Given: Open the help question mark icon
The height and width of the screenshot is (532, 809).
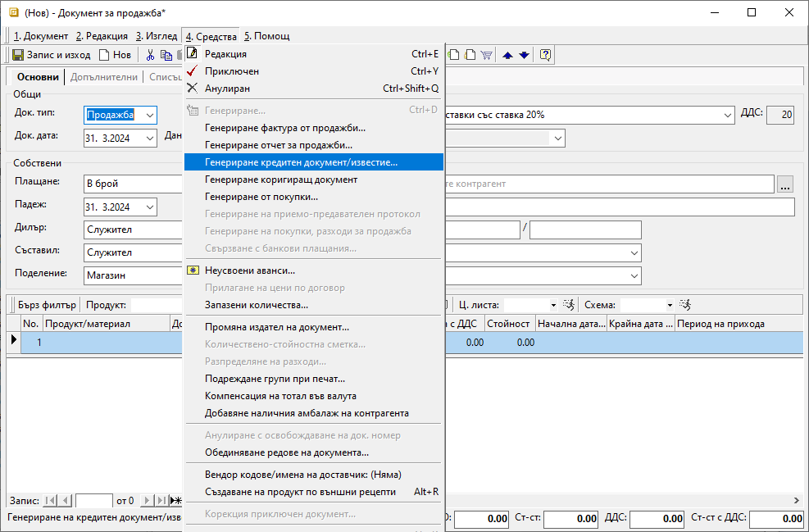Looking at the screenshot, I should pos(545,55).
